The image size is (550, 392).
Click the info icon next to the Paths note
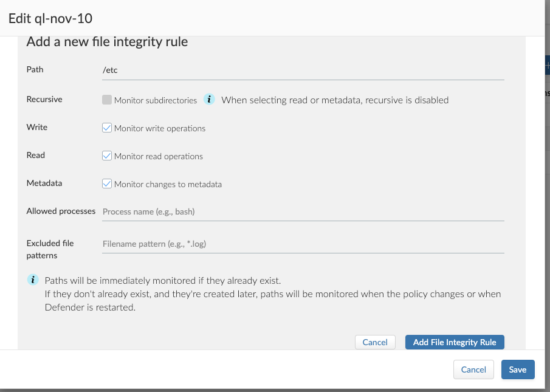pyautogui.click(x=33, y=280)
